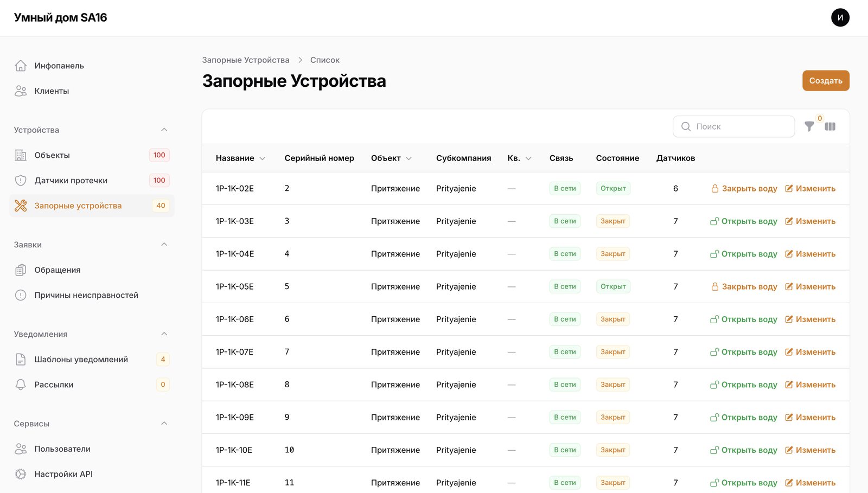Click the shield icon for Датчики протечки
Image resolution: width=868 pixels, height=493 pixels.
pos(21,181)
